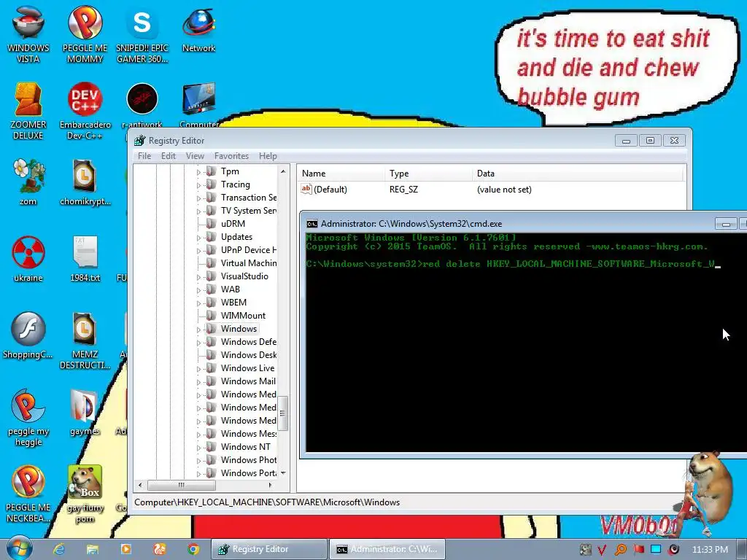
Task: Expand the VisualStudio registry key
Action: (x=198, y=276)
